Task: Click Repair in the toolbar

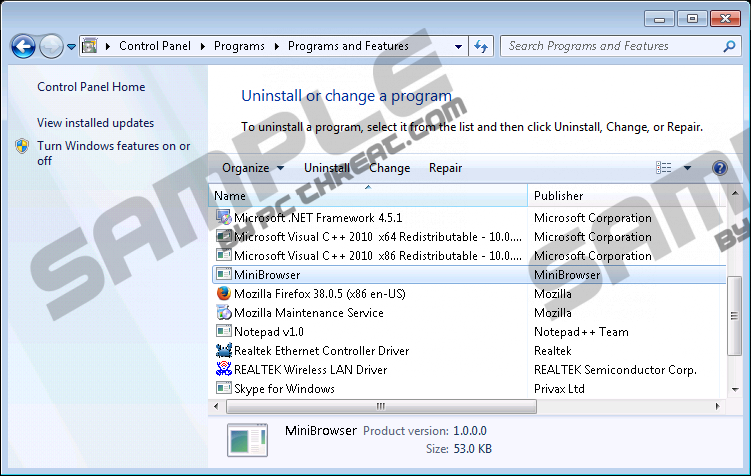Action: pyautogui.click(x=445, y=168)
